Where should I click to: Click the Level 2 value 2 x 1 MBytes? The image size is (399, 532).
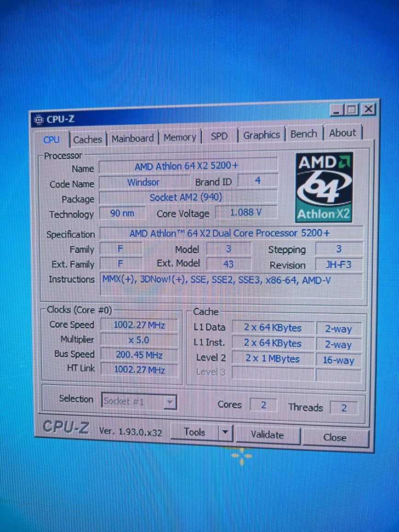273,359
